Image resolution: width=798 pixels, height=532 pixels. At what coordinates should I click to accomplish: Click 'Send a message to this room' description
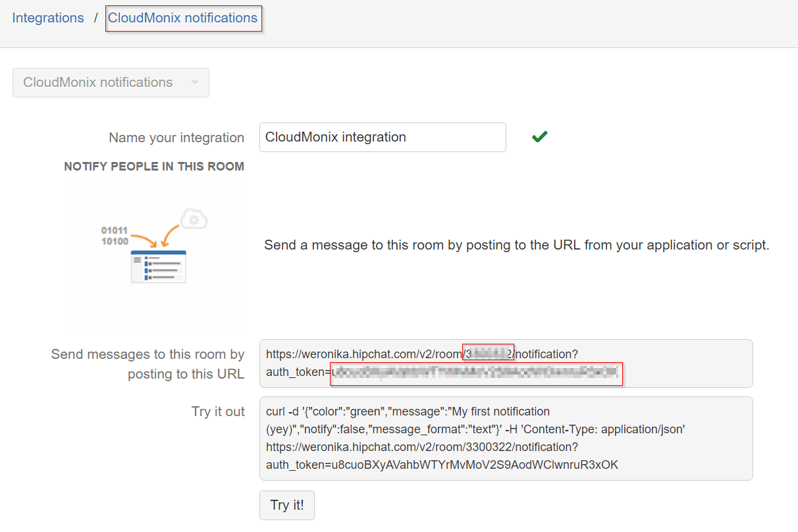click(x=517, y=245)
